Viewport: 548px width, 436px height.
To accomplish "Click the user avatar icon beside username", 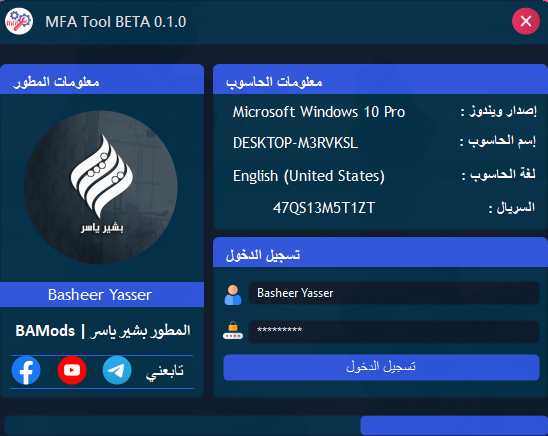I will click(233, 295).
